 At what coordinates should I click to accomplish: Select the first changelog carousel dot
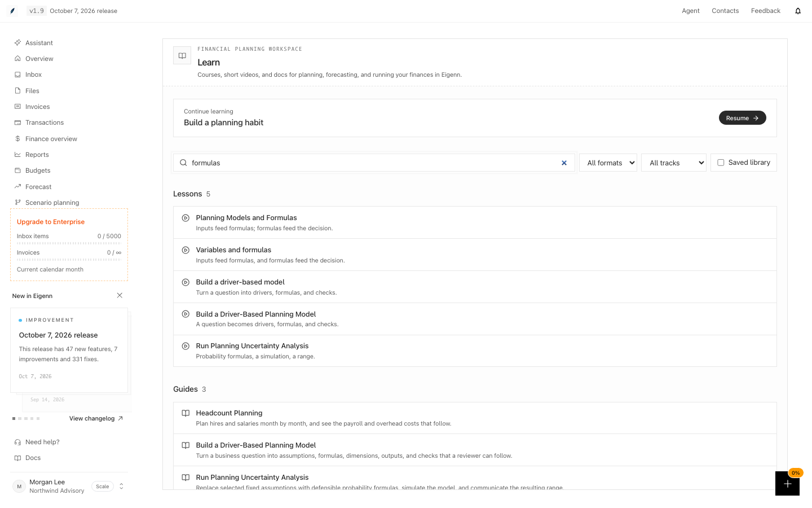(x=14, y=419)
